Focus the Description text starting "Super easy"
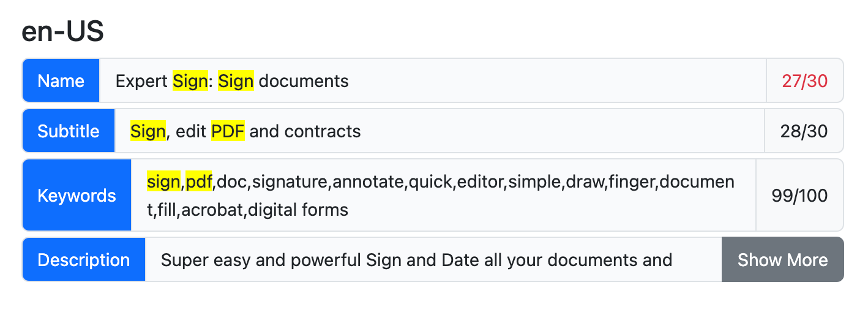 pyautogui.click(x=416, y=260)
